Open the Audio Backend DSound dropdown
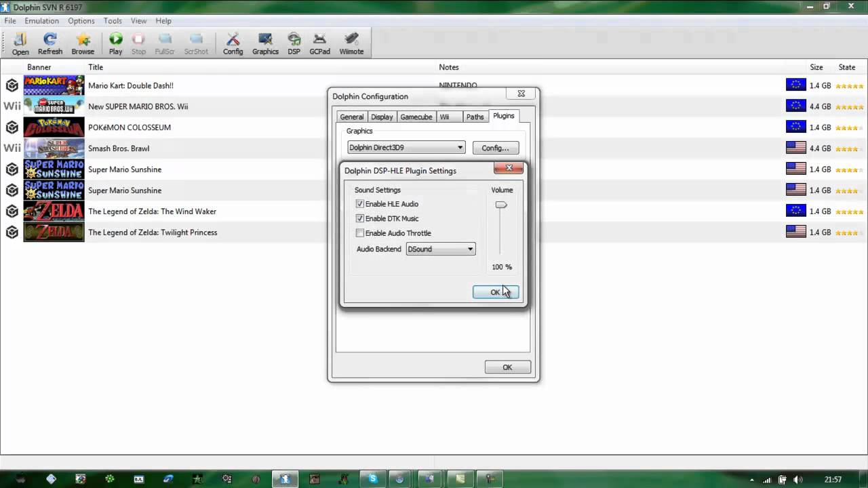The width and height of the screenshot is (868, 488). pyautogui.click(x=441, y=249)
